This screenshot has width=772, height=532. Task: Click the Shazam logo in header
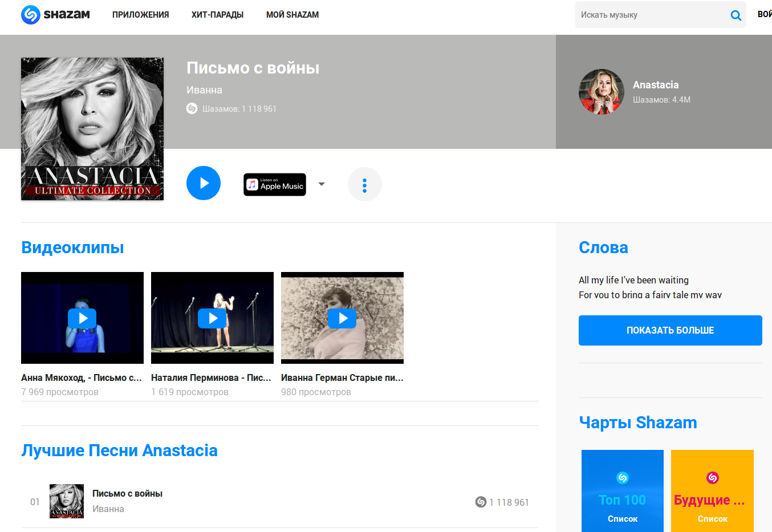[x=55, y=14]
